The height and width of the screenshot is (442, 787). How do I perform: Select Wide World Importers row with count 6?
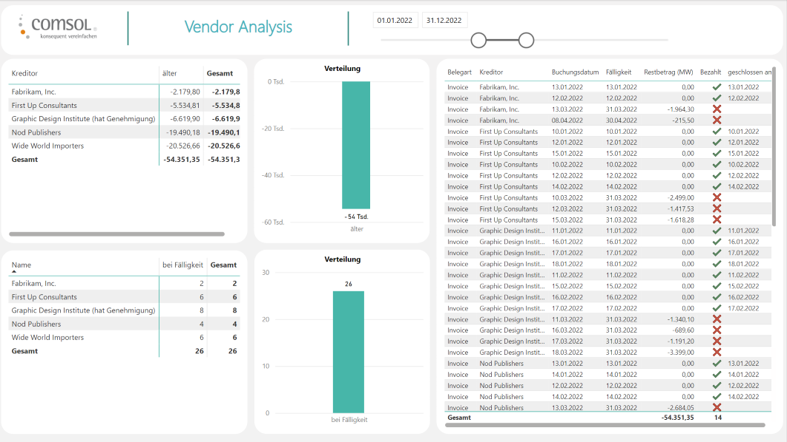click(x=124, y=338)
